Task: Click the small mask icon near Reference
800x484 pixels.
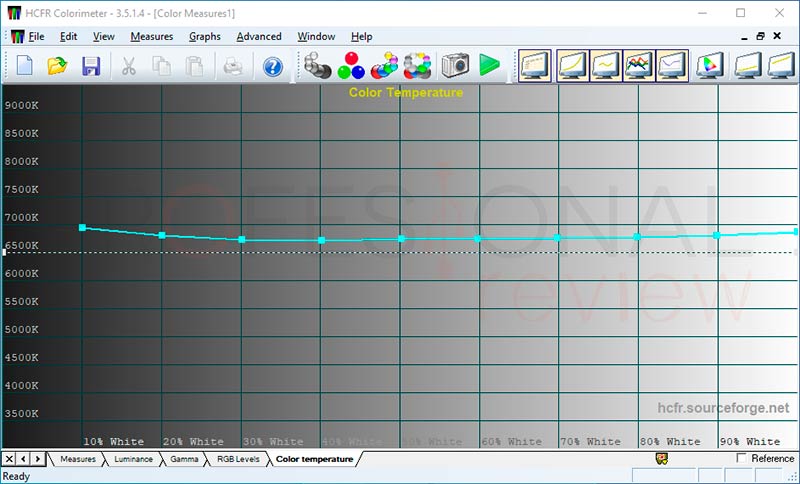Action: pos(662,458)
